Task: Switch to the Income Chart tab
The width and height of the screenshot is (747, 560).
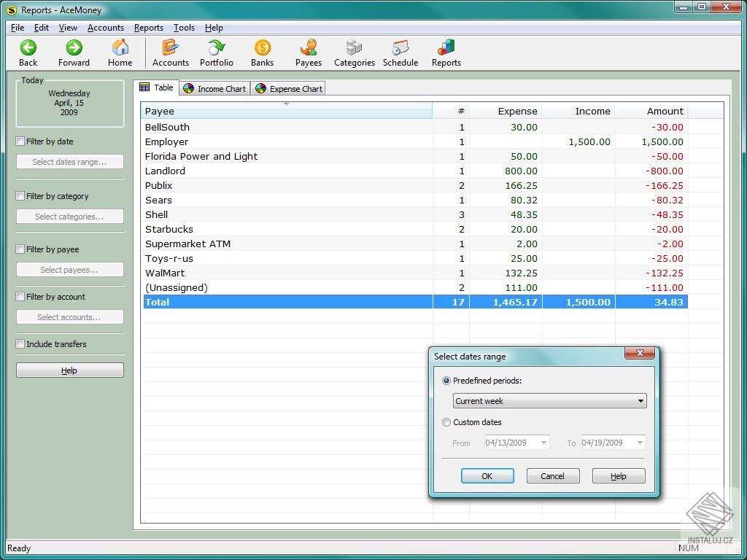Action: (215, 89)
